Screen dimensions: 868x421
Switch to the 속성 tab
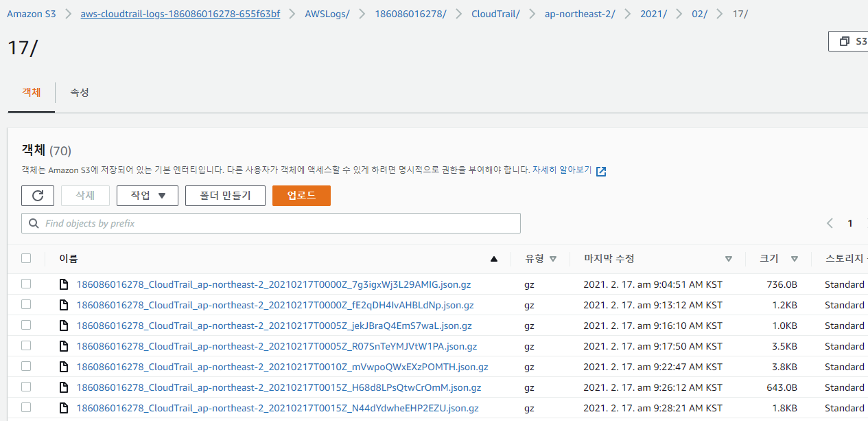tap(80, 92)
